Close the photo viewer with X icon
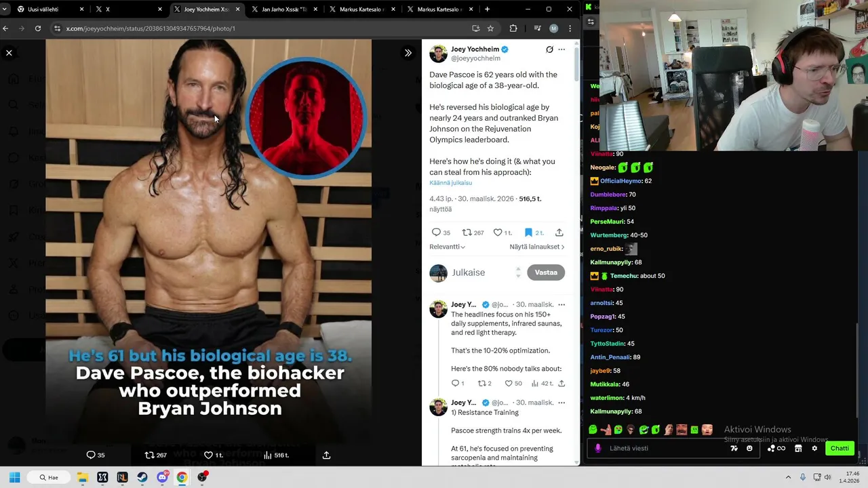 [x=9, y=52]
